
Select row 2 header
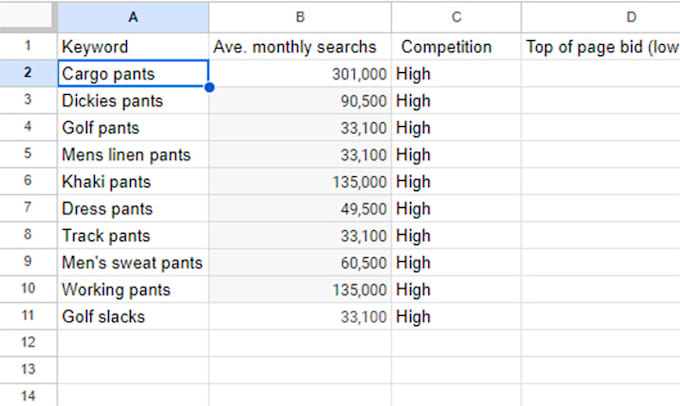(x=28, y=73)
